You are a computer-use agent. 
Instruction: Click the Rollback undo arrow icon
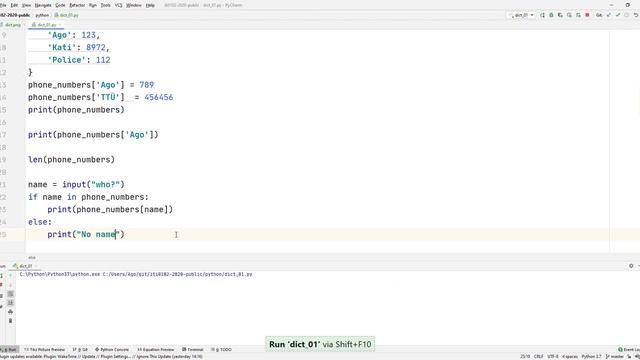(x=636, y=15)
